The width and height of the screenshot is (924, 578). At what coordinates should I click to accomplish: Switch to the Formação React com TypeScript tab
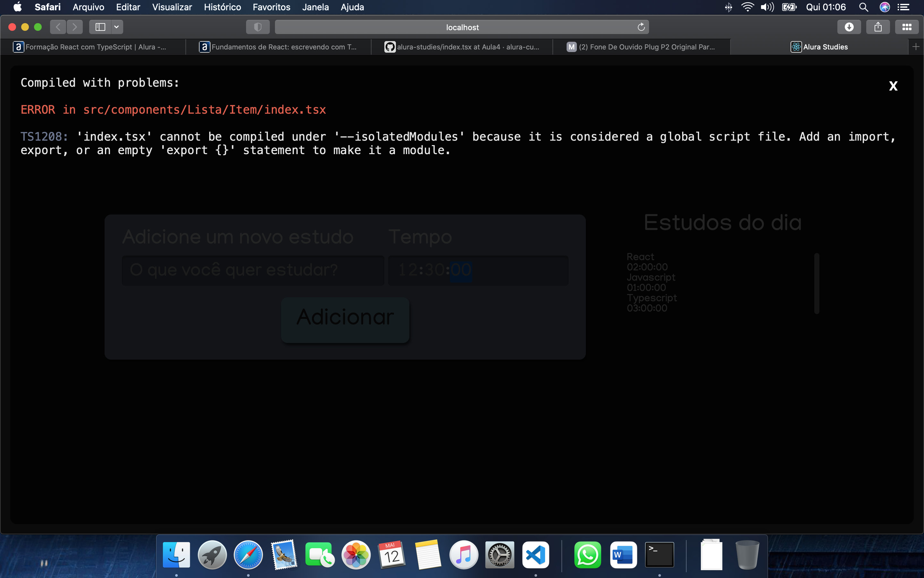(x=93, y=47)
